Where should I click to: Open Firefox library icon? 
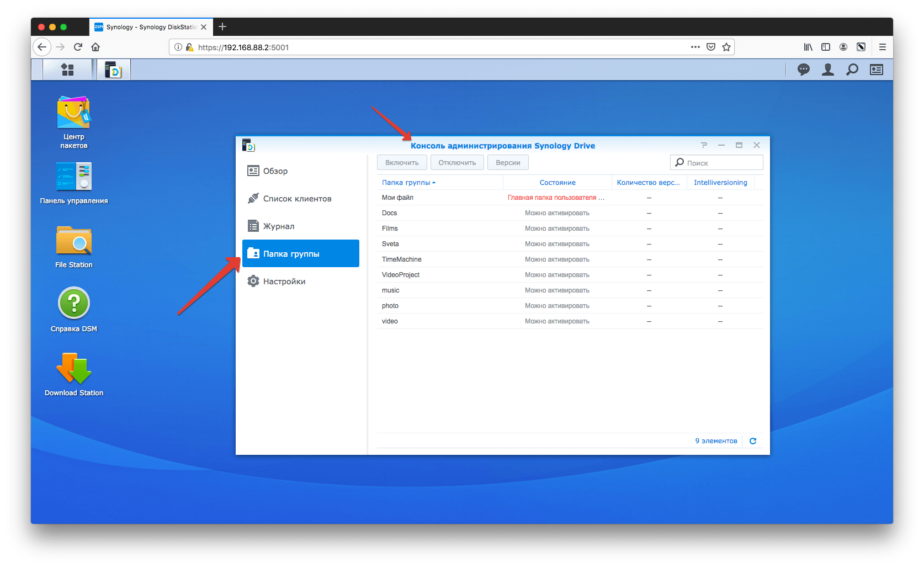[808, 47]
